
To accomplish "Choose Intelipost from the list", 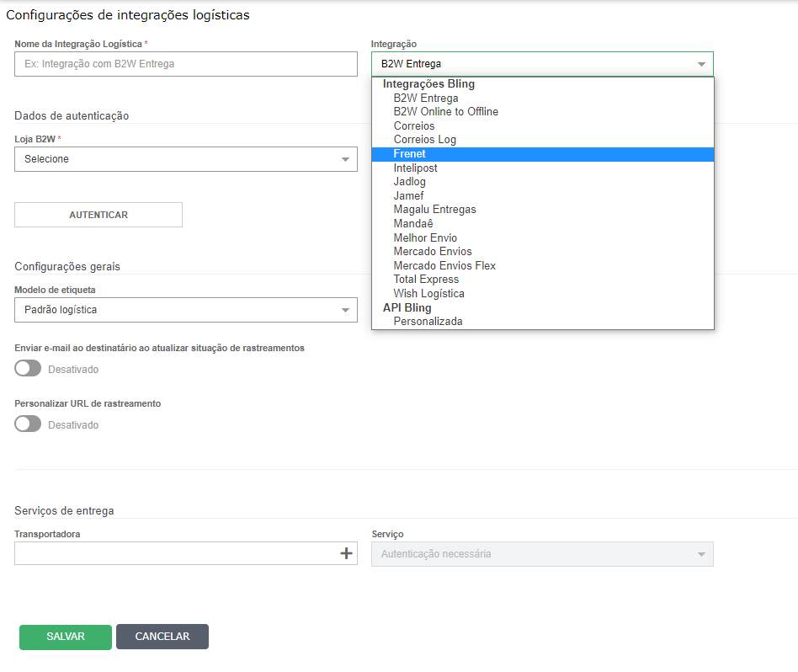I will click(415, 168).
